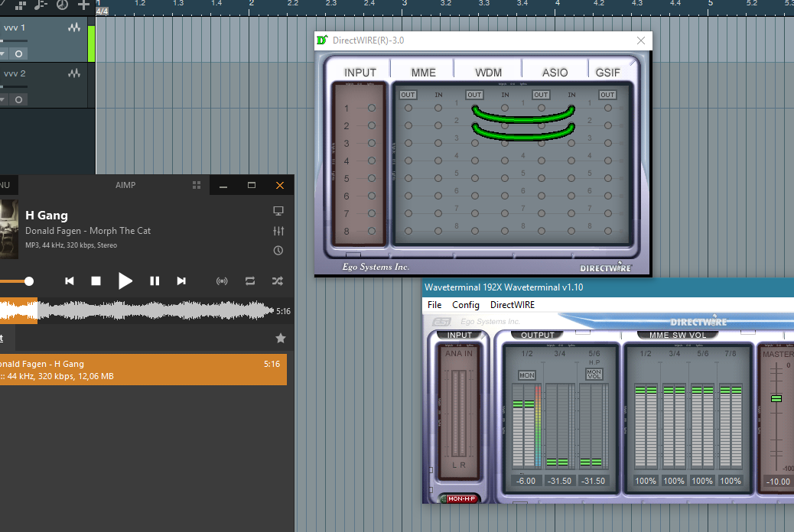Expand dropdown arrow on track vvv 1
The image size is (794, 532).
[x=2, y=54]
